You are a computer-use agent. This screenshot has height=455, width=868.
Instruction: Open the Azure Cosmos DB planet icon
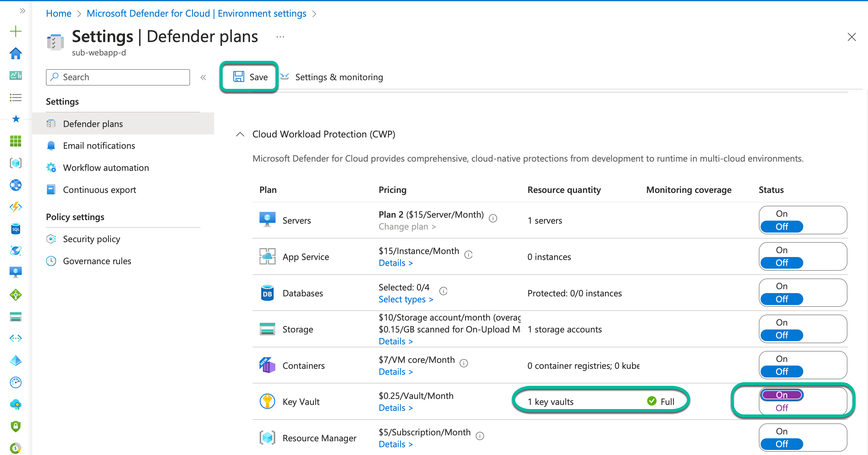pyautogui.click(x=16, y=250)
